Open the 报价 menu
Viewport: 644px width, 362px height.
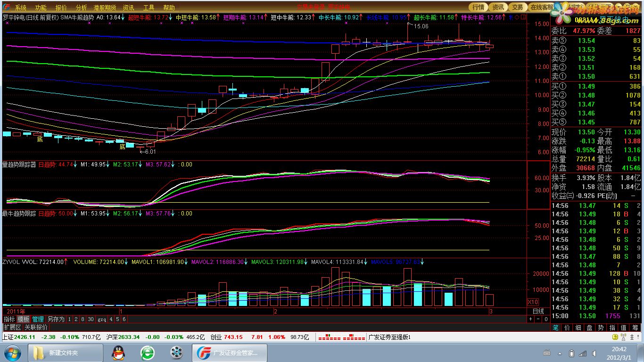pos(61,8)
